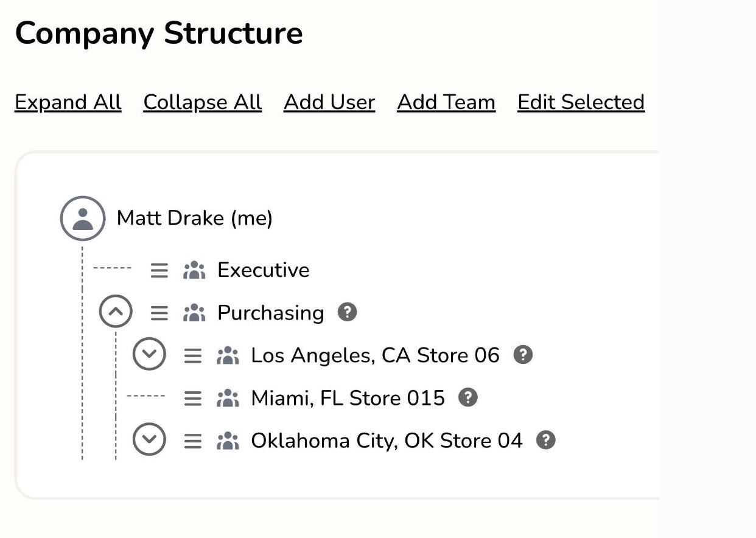This screenshot has height=538, width=756.
Task: Click Collapse All link
Action: [x=203, y=102]
